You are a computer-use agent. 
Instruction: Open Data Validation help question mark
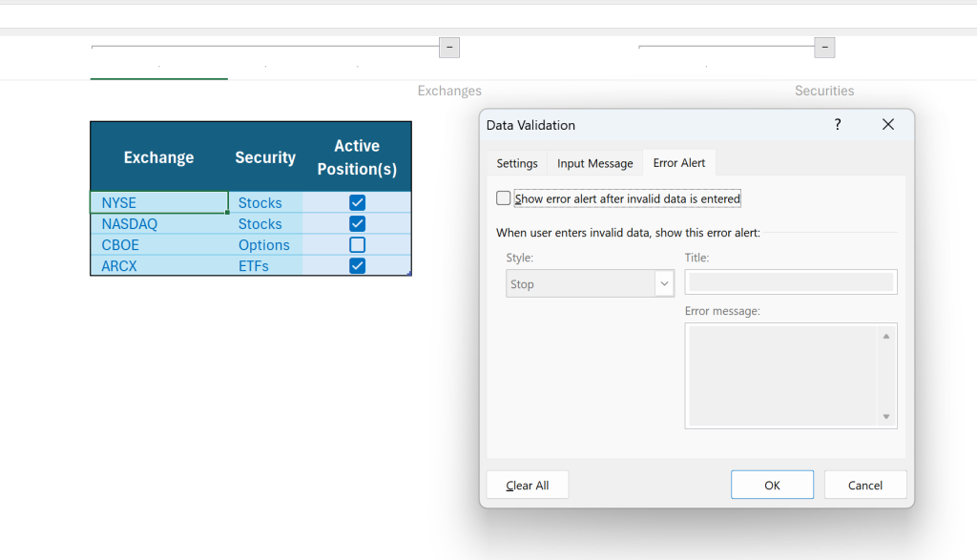(x=838, y=125)
